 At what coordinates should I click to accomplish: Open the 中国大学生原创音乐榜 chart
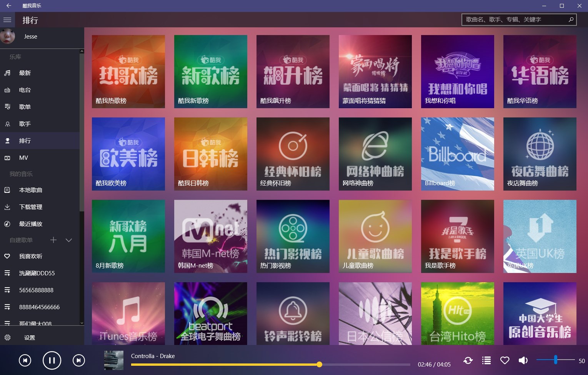pos(540,313)
